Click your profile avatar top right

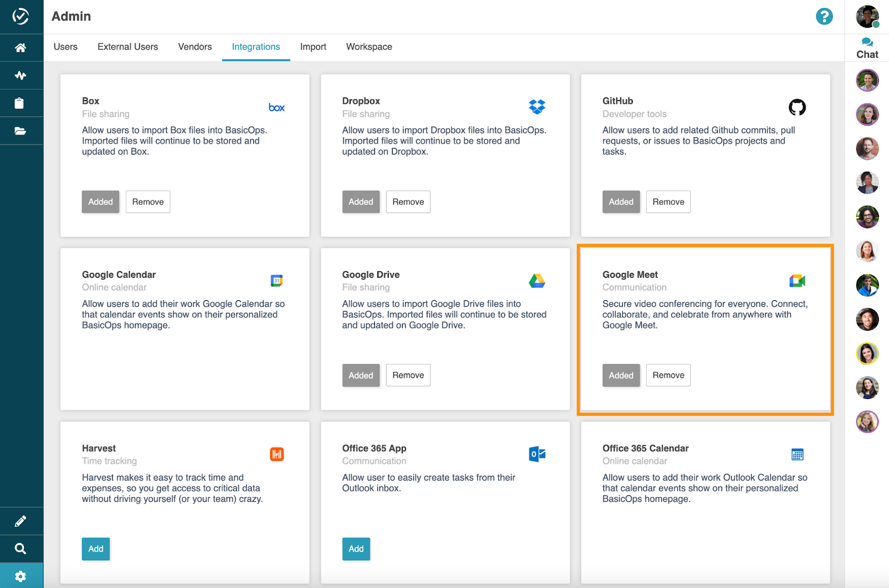point(867,17)
